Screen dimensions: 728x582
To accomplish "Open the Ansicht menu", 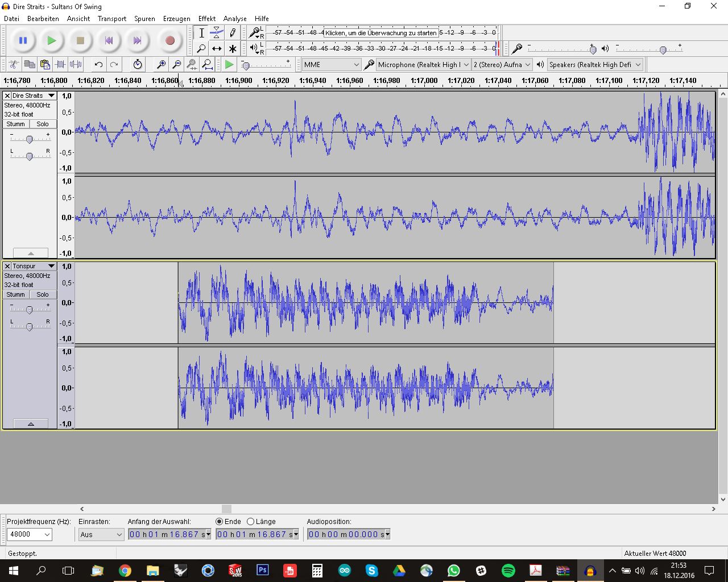I will [78, 18].
